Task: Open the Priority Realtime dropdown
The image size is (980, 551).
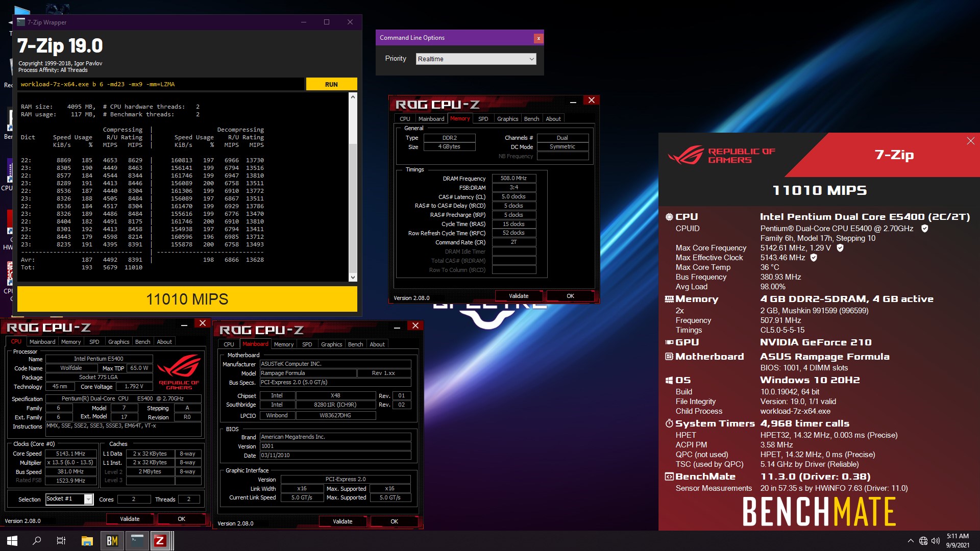Action: (x=476, y=59)
